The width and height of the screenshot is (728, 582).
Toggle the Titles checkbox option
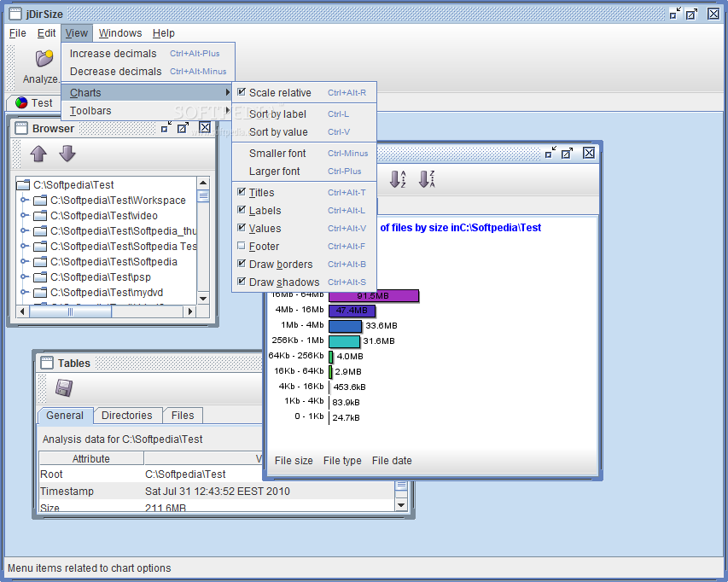(x=242, y=192)
